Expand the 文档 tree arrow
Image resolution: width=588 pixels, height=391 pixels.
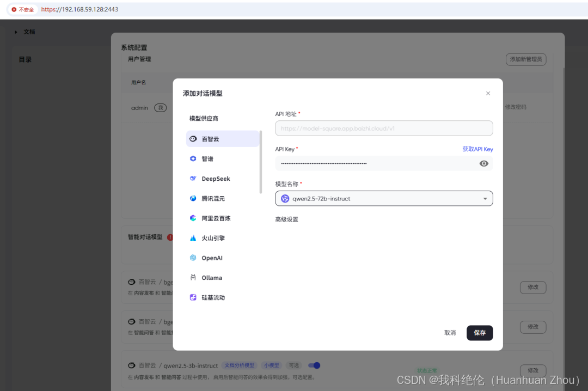(x=16, y=32)
